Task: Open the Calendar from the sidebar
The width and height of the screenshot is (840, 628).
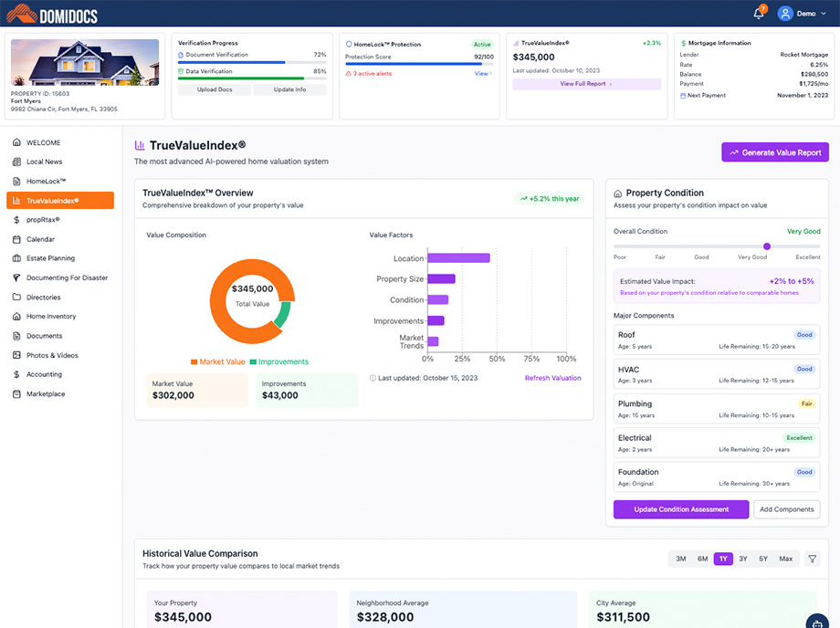Action: point(41,238)
